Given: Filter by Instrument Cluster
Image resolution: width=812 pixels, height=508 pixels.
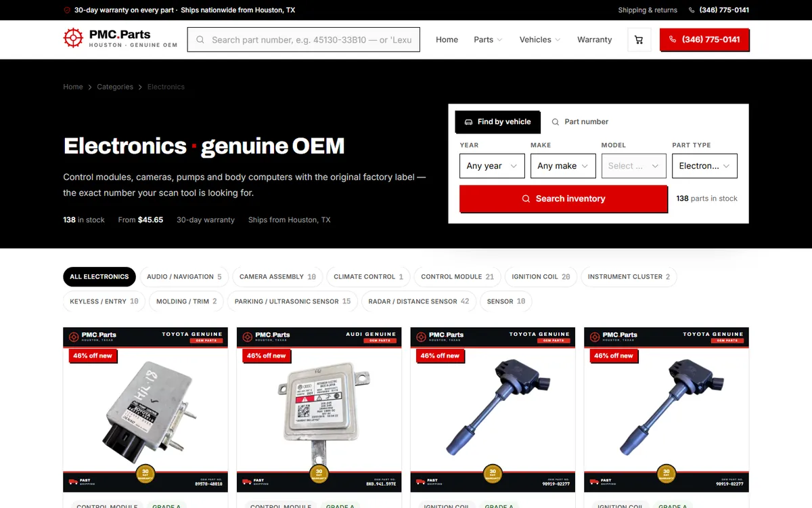Looking at the screenshot, I should [629, 276].
